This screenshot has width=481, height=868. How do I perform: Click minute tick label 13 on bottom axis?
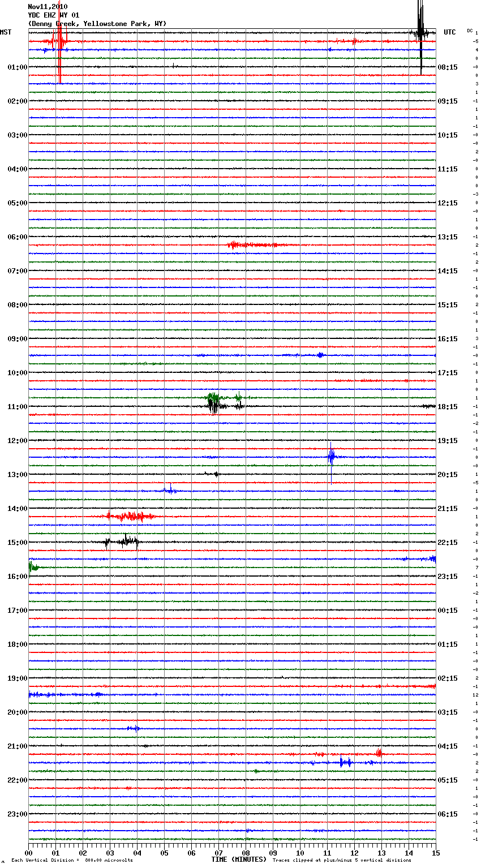(x=382, y=853)
